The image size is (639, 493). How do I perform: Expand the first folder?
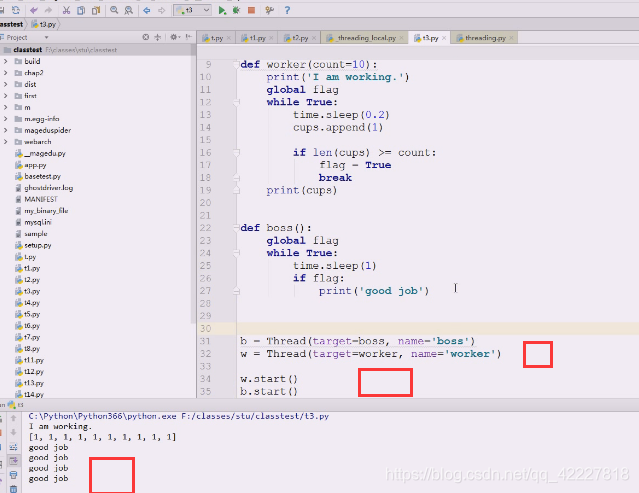[x=5, y=96]
